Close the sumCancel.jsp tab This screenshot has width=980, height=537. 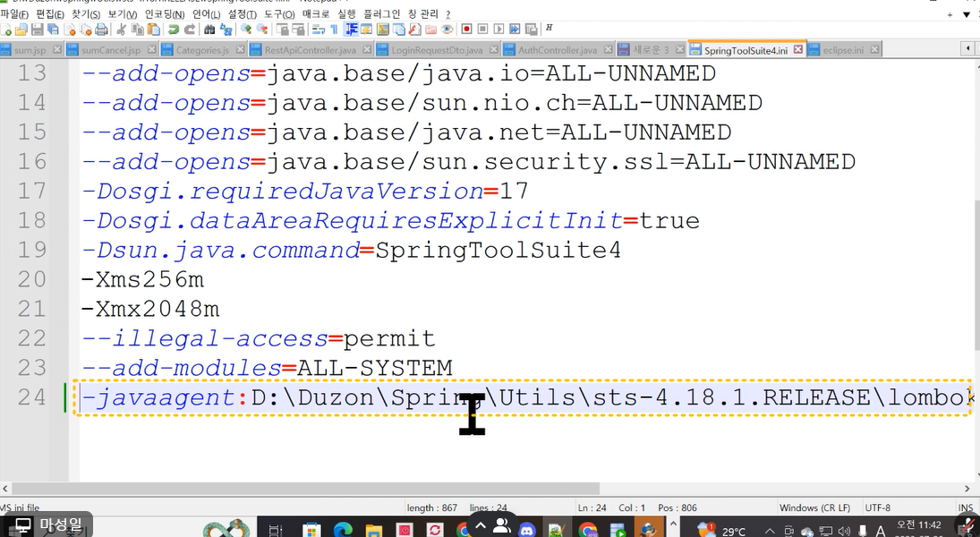pyautogui.click(x=152, y=49)
